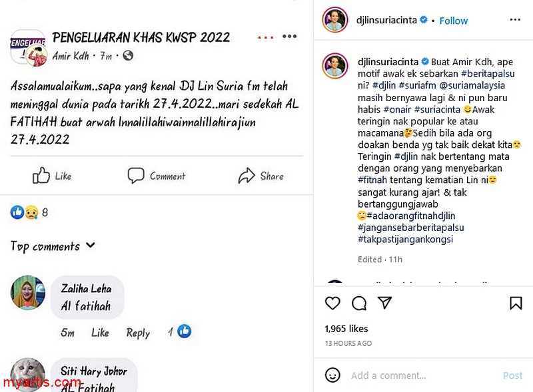Click the Instagram heart like icon
Screen dimensions: 533x392
332,303
